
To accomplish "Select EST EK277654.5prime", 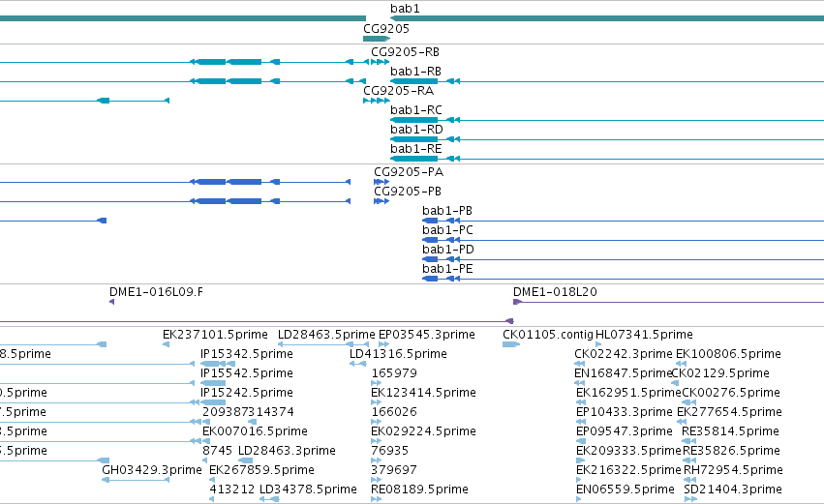I will (729, 412).
